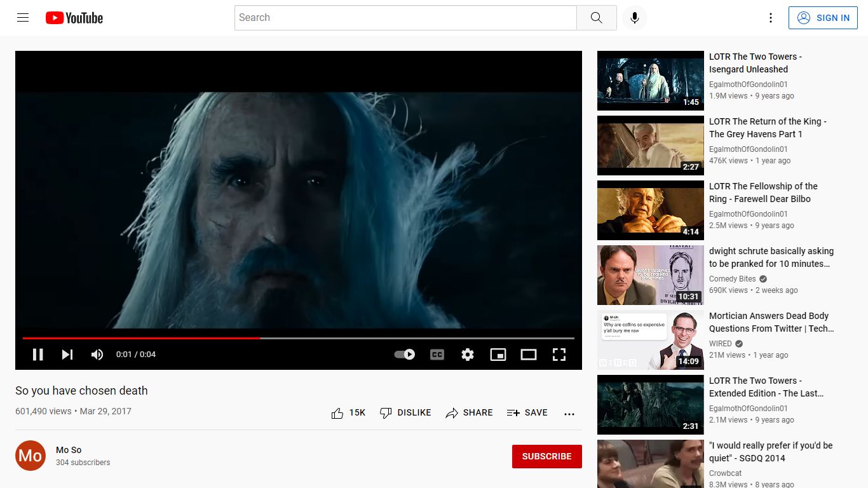Open Two Towers Extended Edition thumbnail
This screenshot has width=868, height=488.
pyautogui.click(x=651, y=405)
